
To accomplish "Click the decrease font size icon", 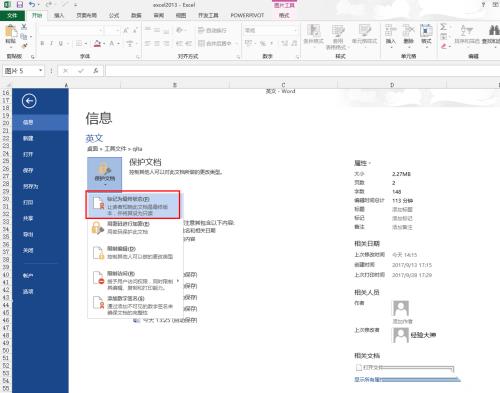I will point(135,30).
